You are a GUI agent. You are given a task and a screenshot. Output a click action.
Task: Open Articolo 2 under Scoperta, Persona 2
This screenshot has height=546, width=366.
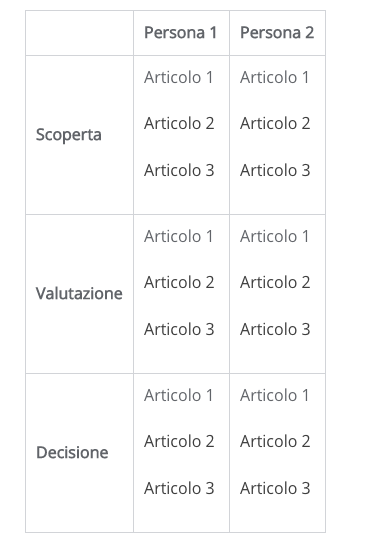[275, 123]
